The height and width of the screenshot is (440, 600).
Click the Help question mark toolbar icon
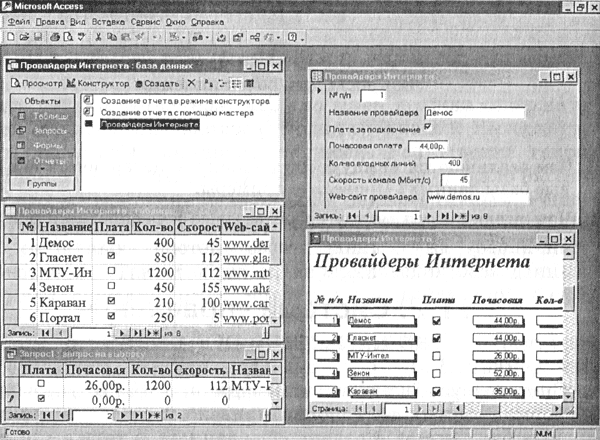[x=293, y=36]
